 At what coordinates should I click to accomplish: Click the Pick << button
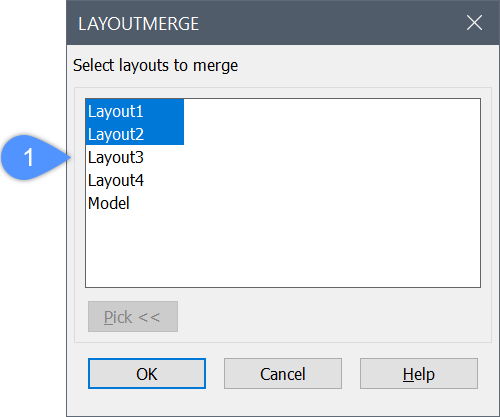(133, 316)
